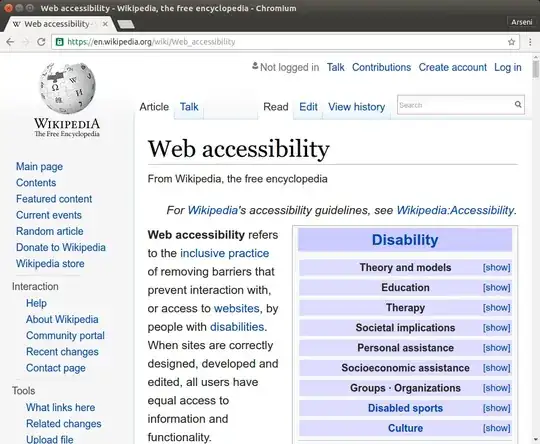Expand the Education row
Viewport: 540px width, 444px height.
click(x=496, y=288)
